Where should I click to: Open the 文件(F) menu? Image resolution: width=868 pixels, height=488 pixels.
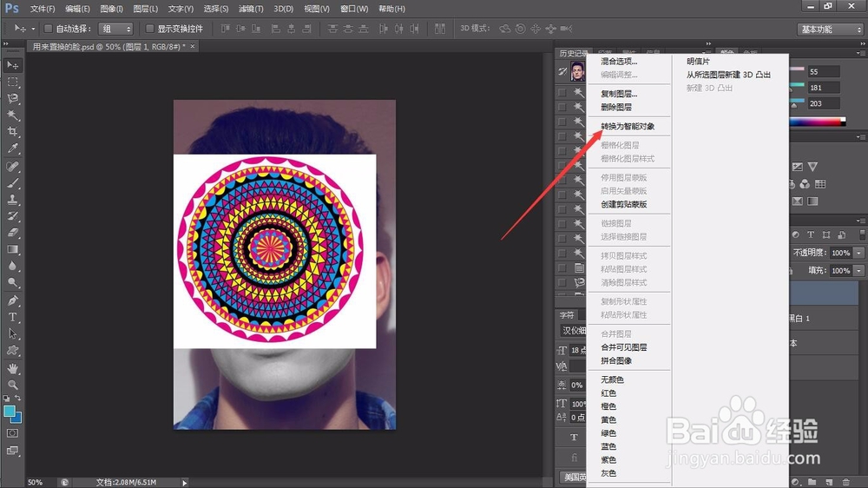[x=43, y=9]
